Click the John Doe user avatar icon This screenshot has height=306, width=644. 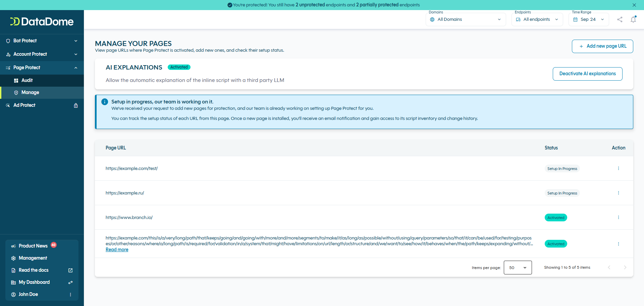pos(13,295)
